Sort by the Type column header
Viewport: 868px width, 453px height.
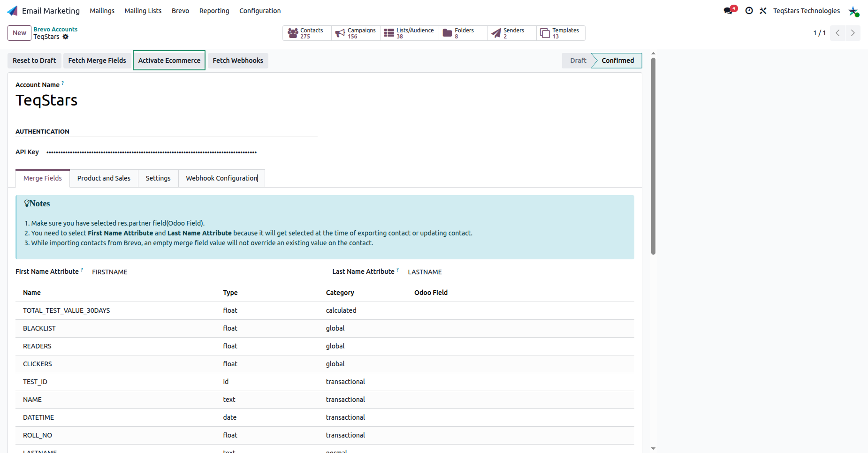coord(230,293)
